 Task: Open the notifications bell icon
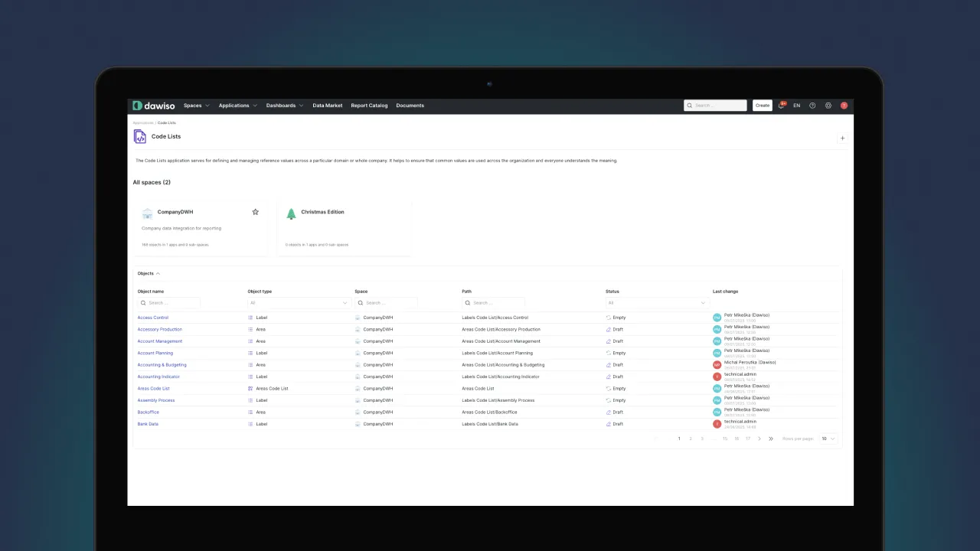click(781, 106)
